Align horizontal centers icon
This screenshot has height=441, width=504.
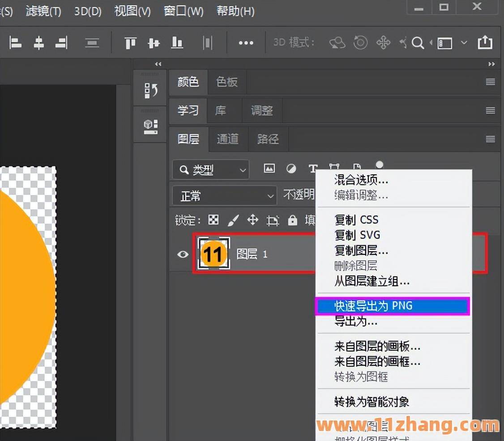38,43
